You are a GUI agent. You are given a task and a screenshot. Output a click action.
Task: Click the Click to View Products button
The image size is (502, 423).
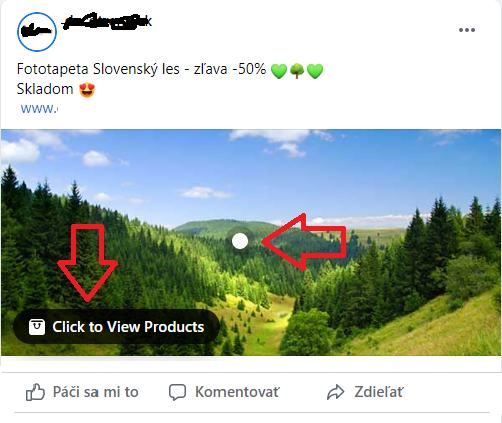(x=116, y=327)
